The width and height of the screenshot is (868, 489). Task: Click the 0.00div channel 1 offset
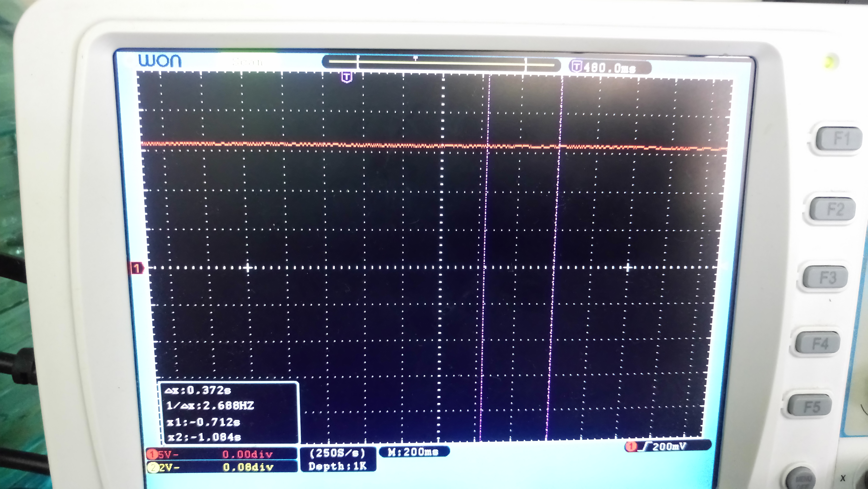coord(248,454)
